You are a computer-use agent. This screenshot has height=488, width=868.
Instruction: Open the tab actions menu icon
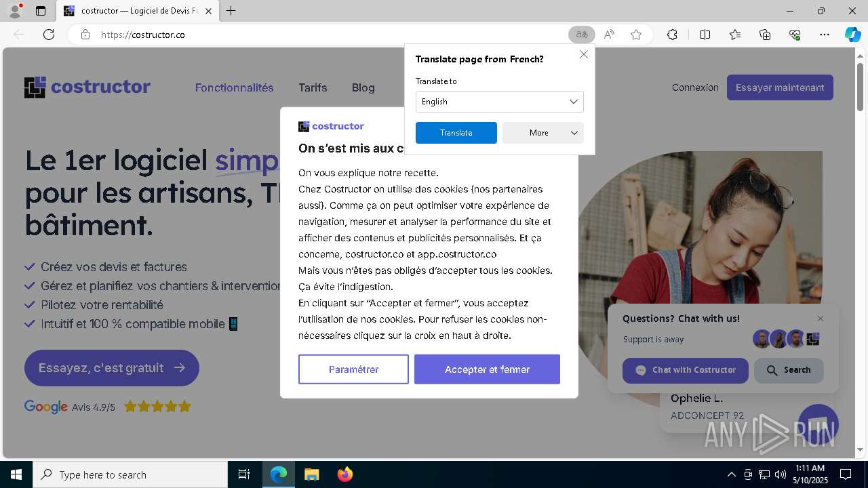pyautogui.click(x=41, y=11)
